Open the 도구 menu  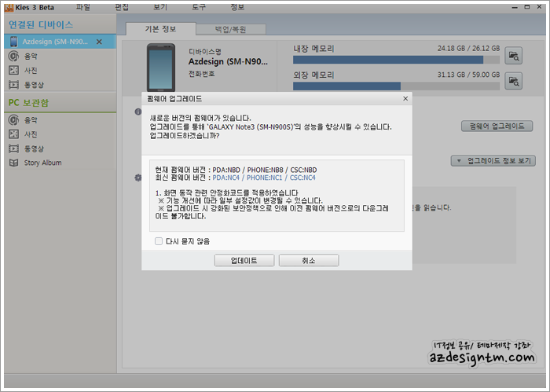[x=199, y=7]
